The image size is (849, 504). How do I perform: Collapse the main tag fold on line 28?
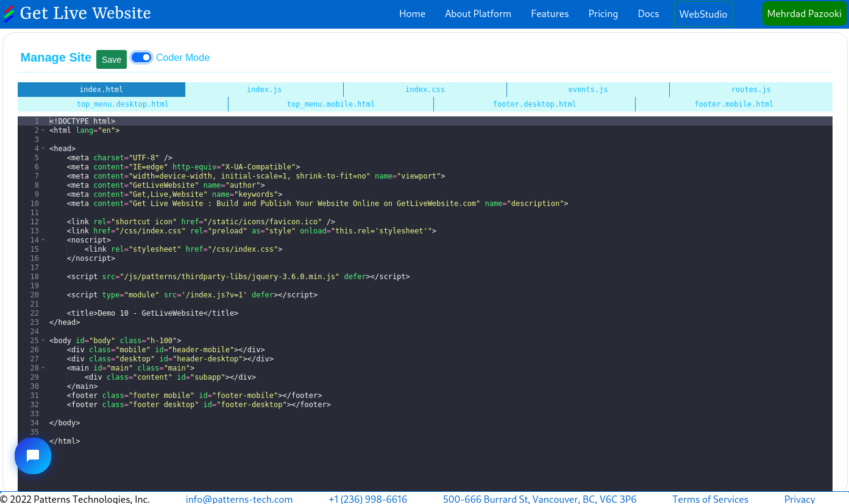(x=43, y=368)
